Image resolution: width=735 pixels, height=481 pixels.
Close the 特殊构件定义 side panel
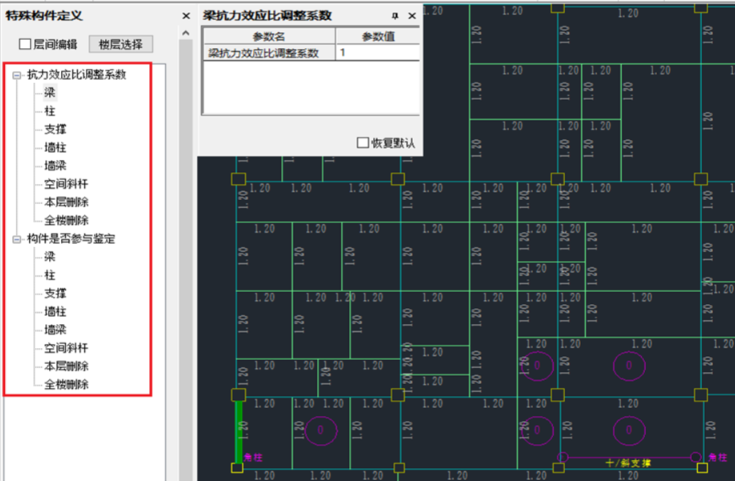(x=186, y=16)
